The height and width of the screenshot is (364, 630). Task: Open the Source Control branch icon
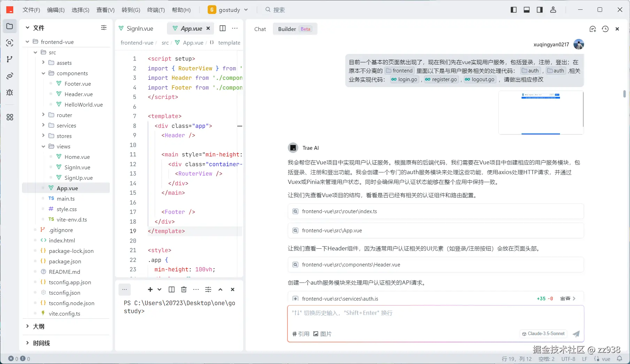(x=10, y=59)
